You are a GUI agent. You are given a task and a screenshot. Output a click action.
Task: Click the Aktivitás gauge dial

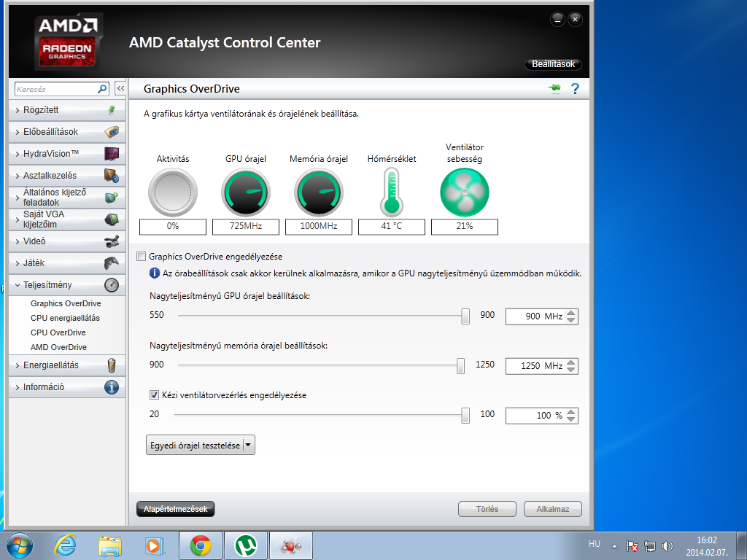pos(173,192)
